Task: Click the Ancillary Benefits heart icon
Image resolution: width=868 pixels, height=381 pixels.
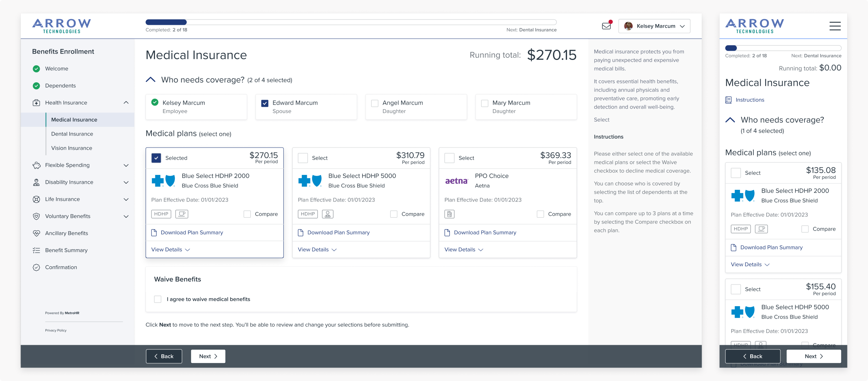Action: point(36,233)
